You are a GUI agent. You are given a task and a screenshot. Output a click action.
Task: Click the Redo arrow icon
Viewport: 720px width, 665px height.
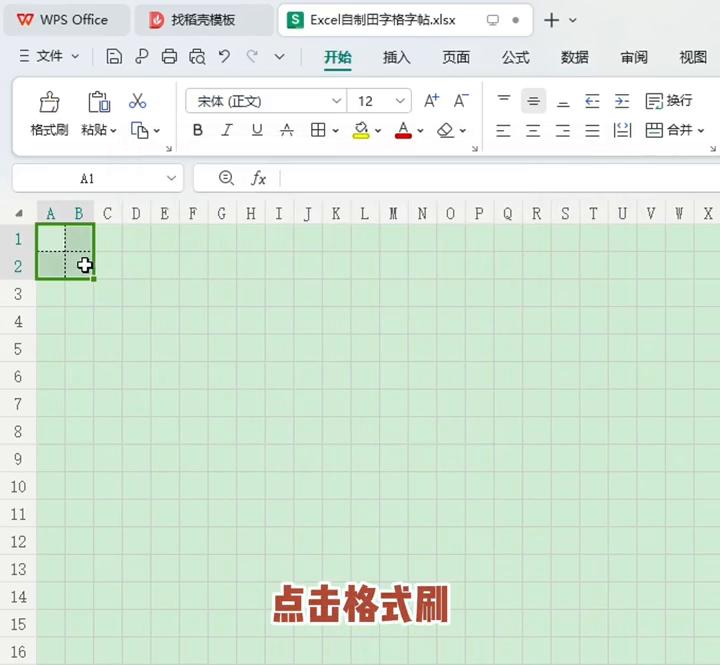point(252,57)
